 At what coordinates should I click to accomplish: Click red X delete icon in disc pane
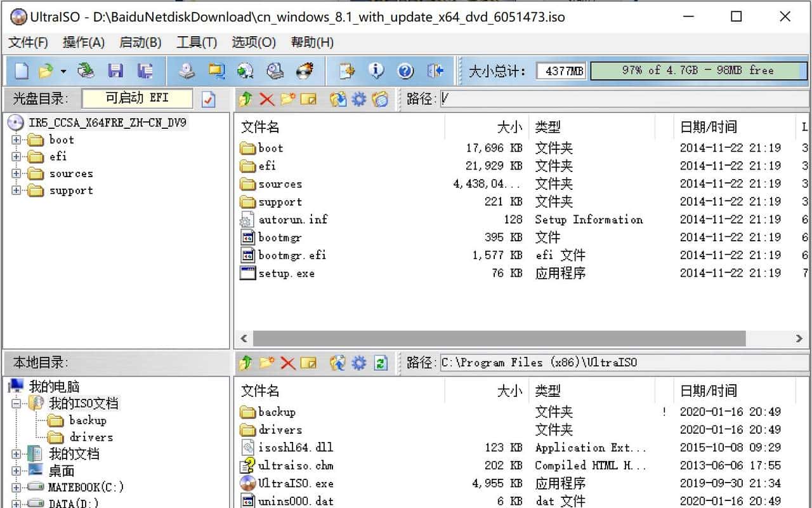267,99
